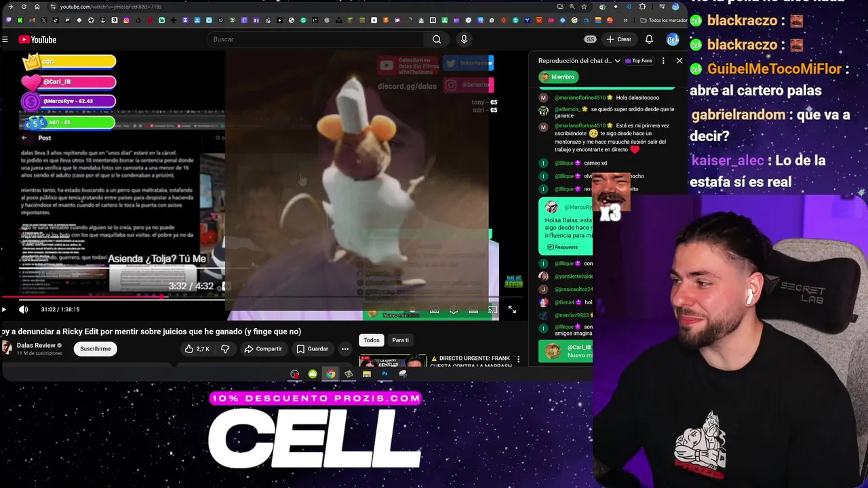Screen dimensions: 868x488
Task: Click the Respuesta reply on pinned message
Action: (562, 247)
